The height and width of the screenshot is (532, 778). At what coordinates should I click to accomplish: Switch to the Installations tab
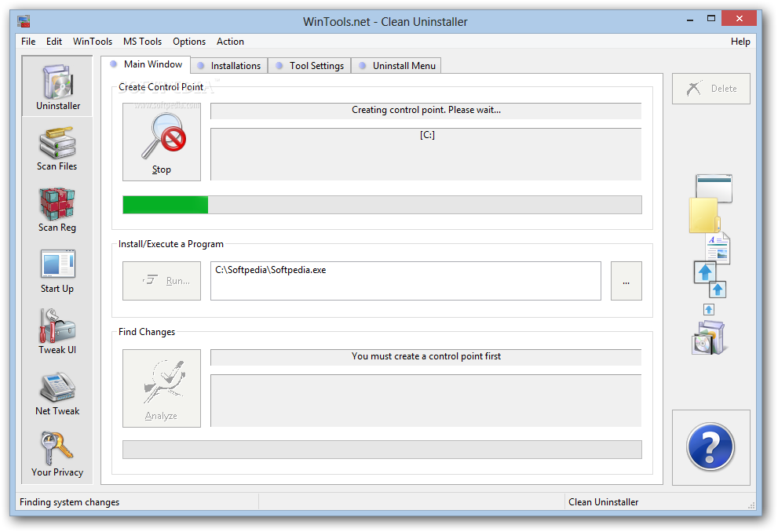(229, 65)
